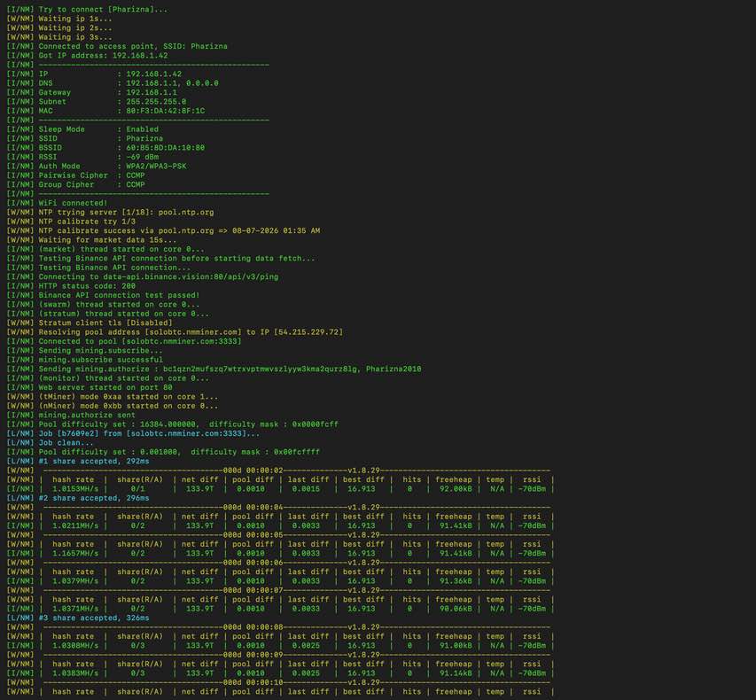
Task: Select the log line "Waiting ip 2s..."
Action: point(75,28)
